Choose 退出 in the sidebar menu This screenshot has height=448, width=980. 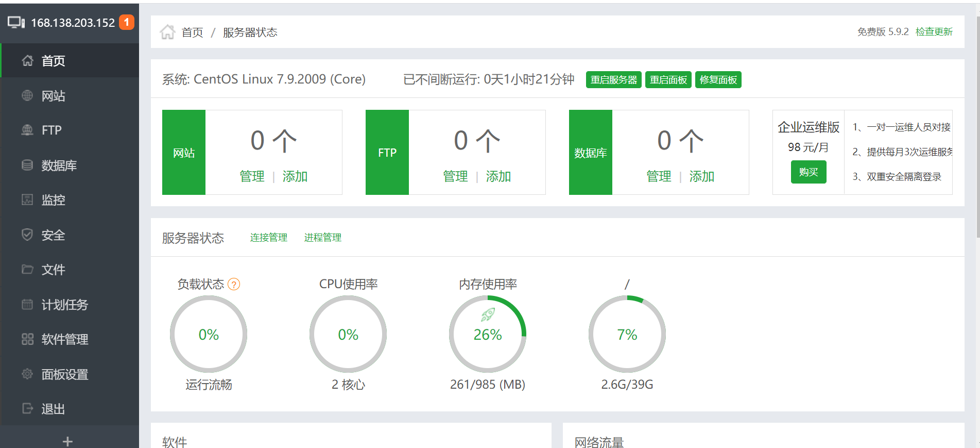point(70,409)
